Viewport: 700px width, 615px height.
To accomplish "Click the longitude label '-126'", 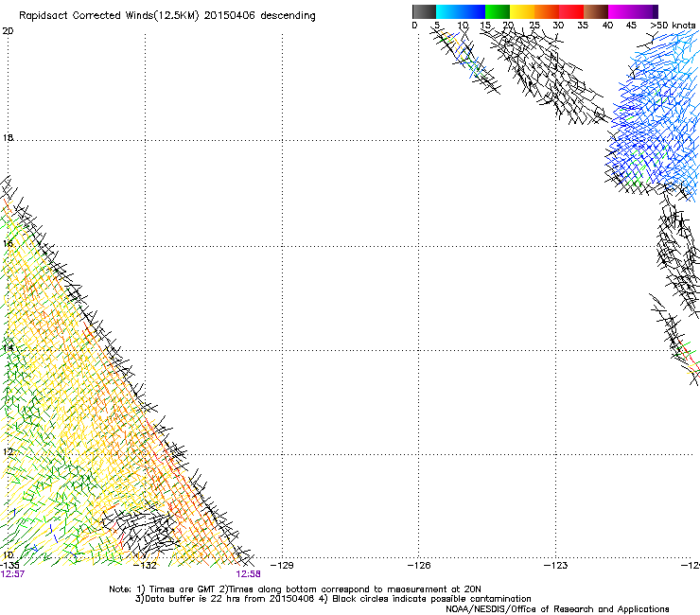I will (419, 566).
